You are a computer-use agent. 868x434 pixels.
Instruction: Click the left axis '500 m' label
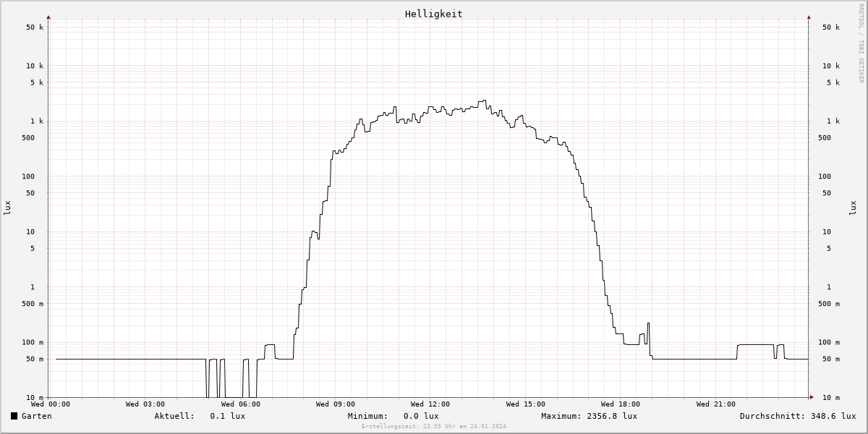pyautogui.click(x=33, y=304)
